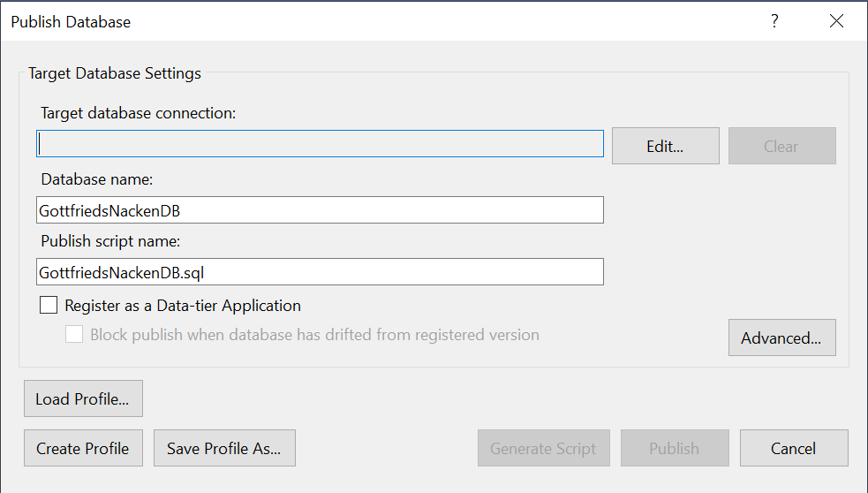868x493 pixels.
Task: Click the 'Publish script name:' label
Action: coord(110,241)
